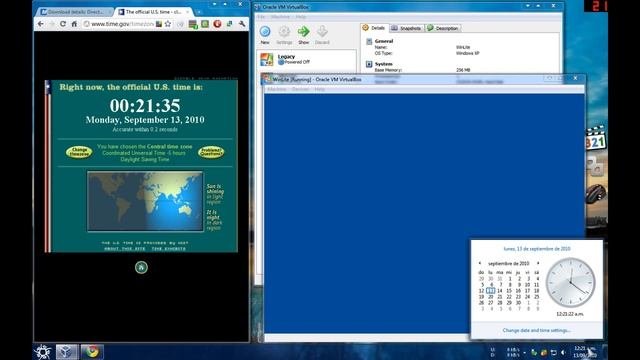This screenshot has height=360, width=640.
Task: Click the volume speaker tray icon
Action: point(564,352)
